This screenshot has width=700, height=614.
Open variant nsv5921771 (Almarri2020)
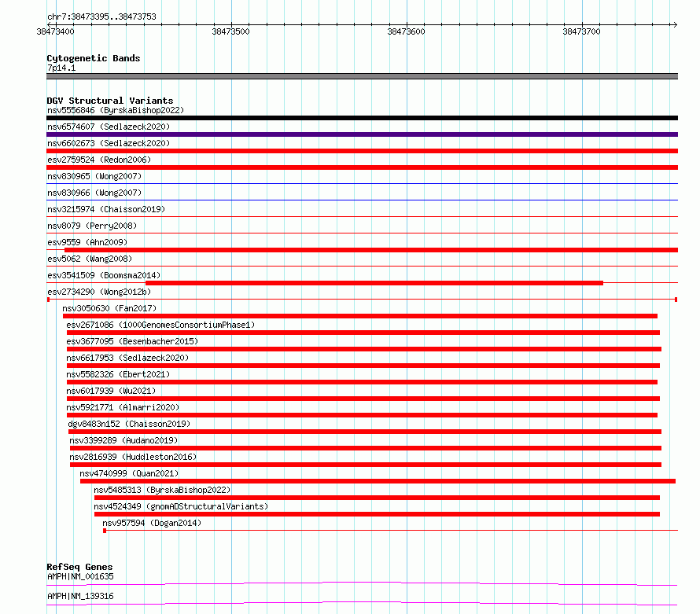pos(123,407)
